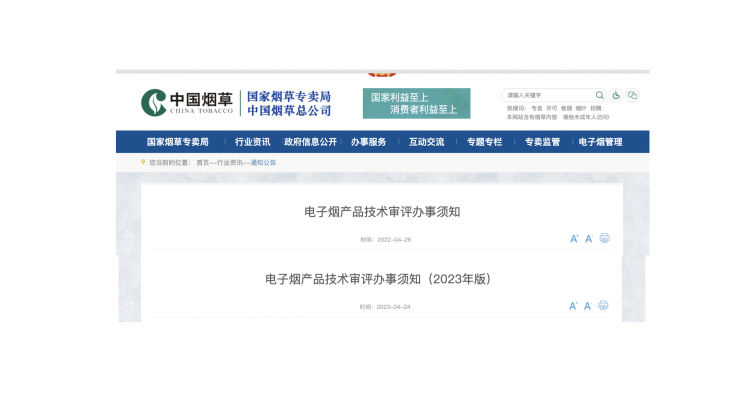
Task: Click the 国家烟草专卖局 中国烟草总公司 header title
Action: click(x=289, y=103)
